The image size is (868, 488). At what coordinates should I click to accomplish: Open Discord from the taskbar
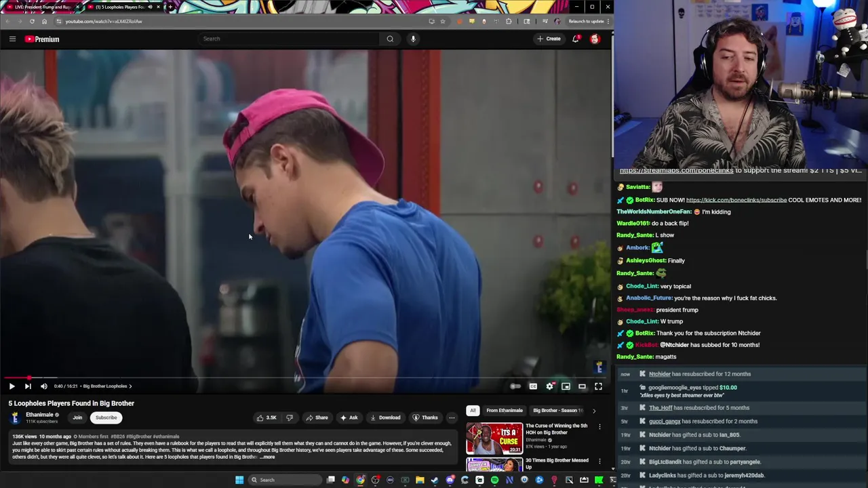pyautogui.click(x=450, y=480)
